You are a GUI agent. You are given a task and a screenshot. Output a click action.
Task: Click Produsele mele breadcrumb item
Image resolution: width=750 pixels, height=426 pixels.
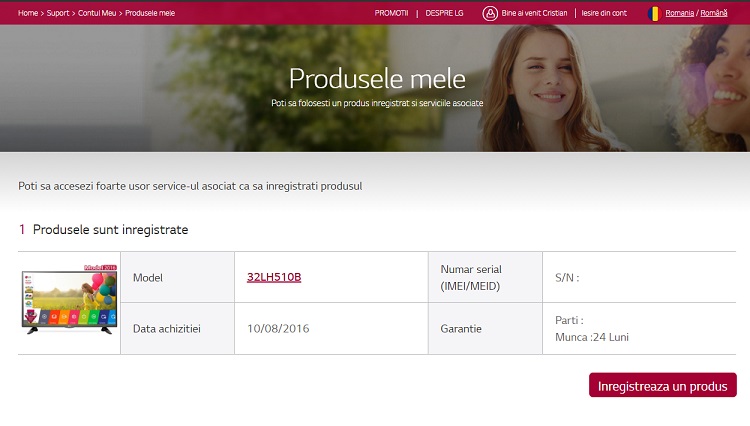click(150, 13)
